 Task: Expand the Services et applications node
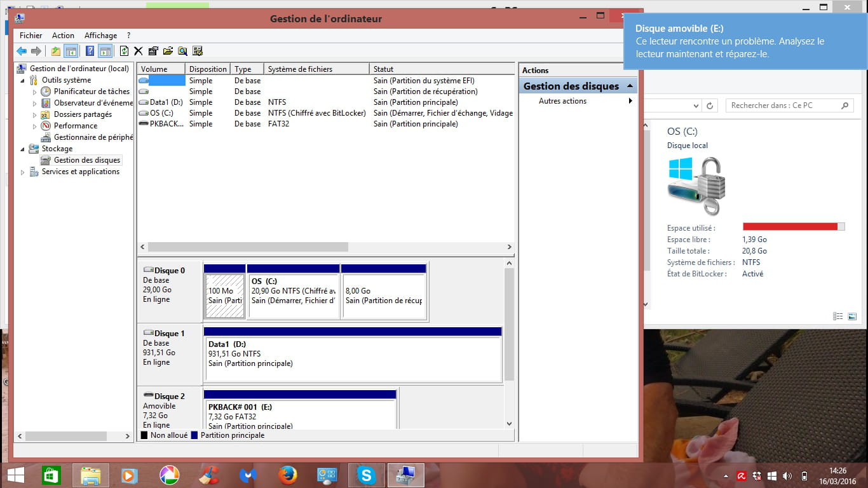(24, 172)
